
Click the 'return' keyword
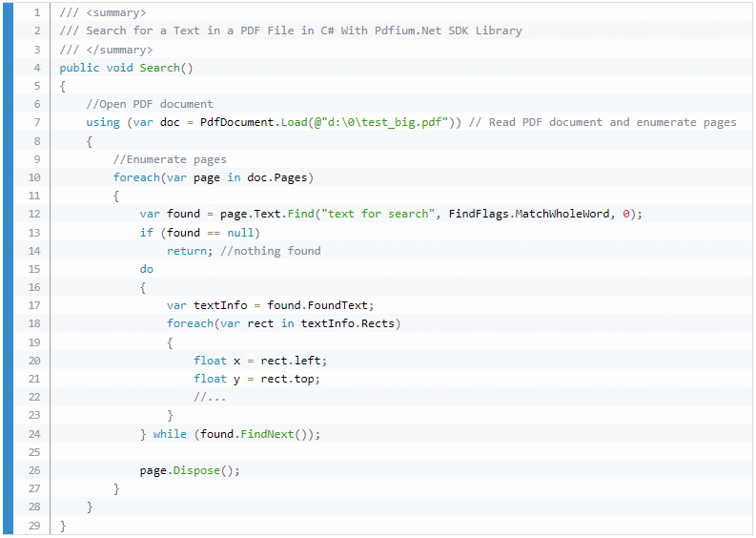[x=187, y=251]
